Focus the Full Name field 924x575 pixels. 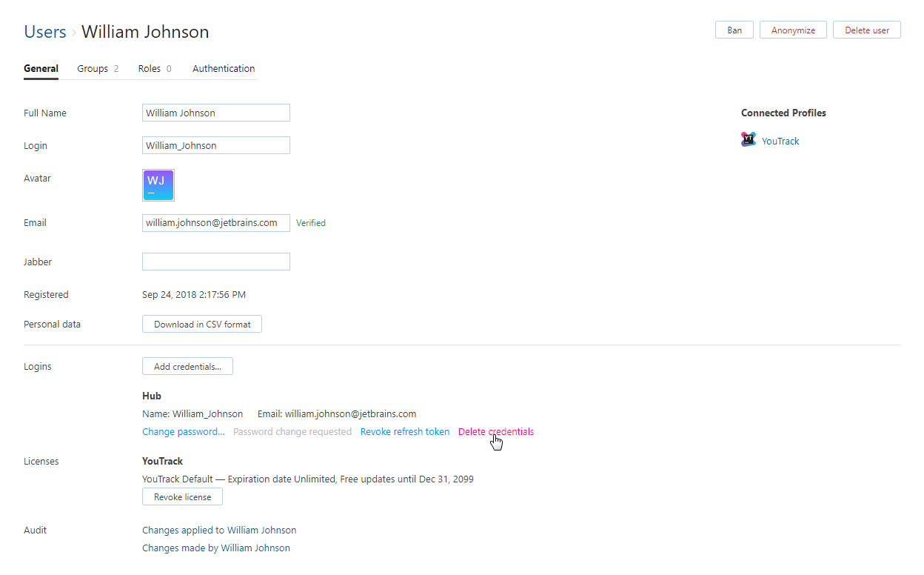[215, 113]
